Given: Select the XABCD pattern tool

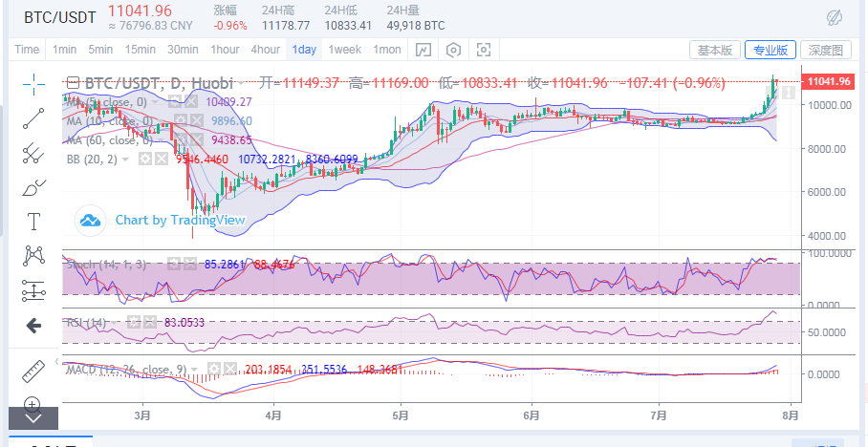Looking at the screenshot, I should point(33,256).
